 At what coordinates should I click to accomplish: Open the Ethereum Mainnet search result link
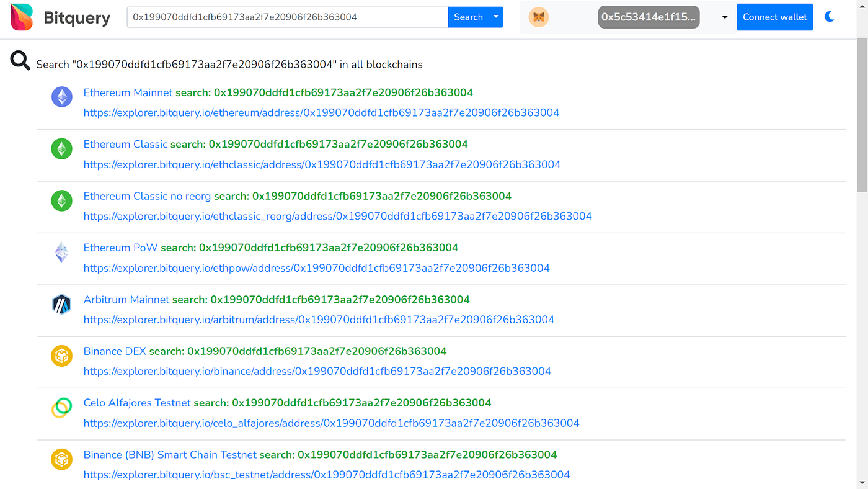(x=322, y=112)
